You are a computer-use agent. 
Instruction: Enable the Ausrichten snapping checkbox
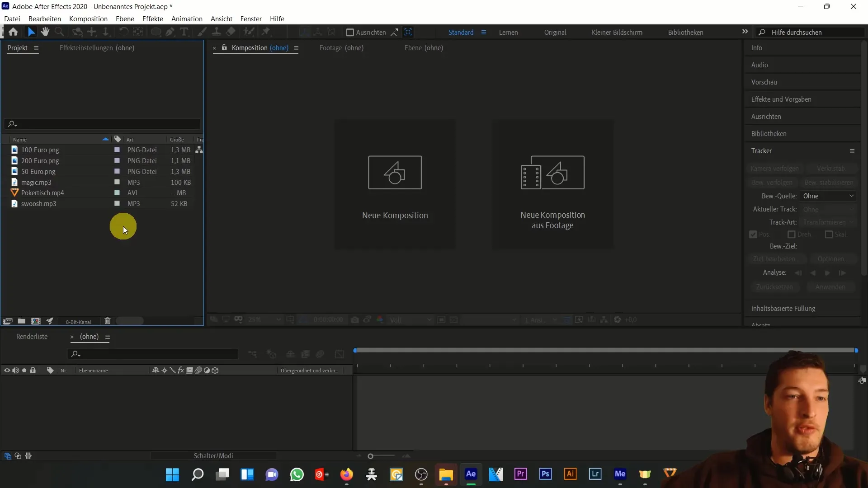click(x=350, y=33)
